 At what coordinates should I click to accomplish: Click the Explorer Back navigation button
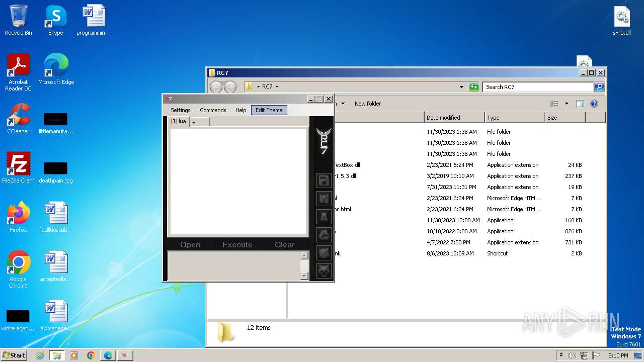[x=216, y=87]
